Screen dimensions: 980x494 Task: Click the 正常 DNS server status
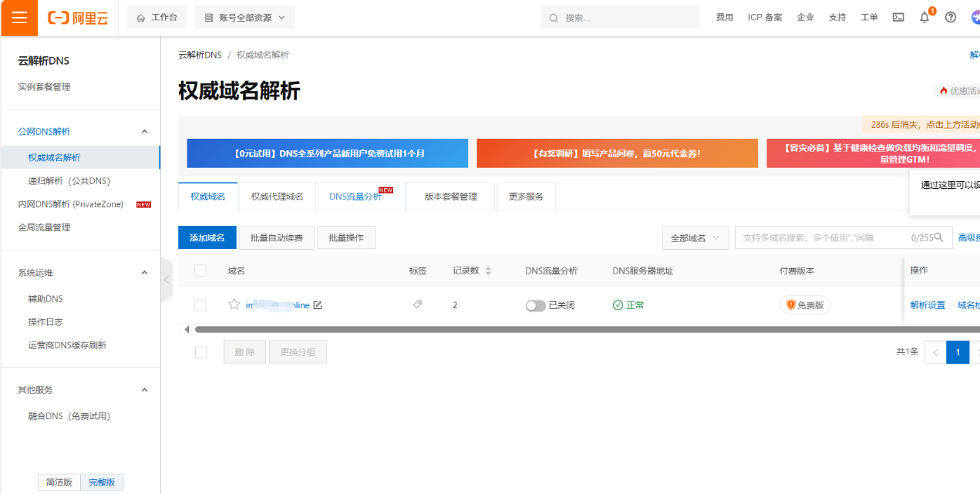628,305
